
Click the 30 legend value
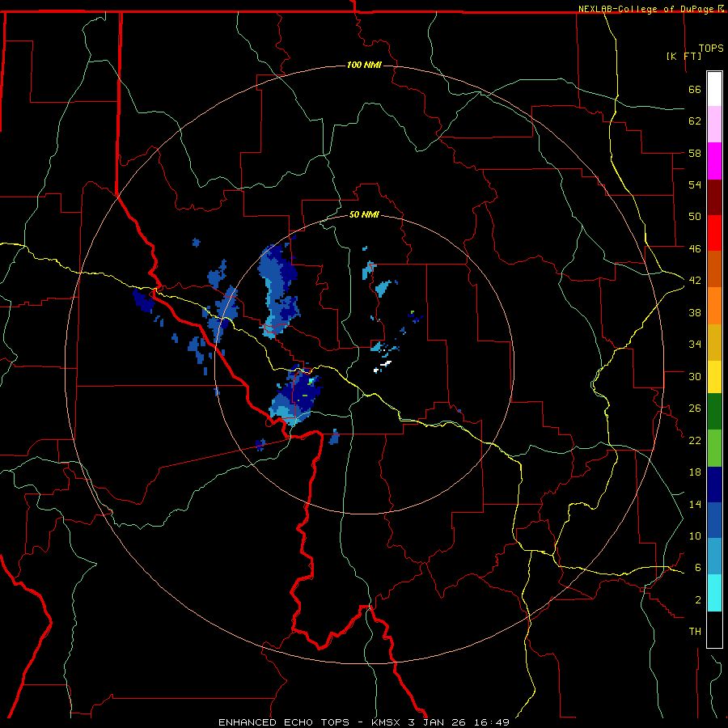click(695, 376)
